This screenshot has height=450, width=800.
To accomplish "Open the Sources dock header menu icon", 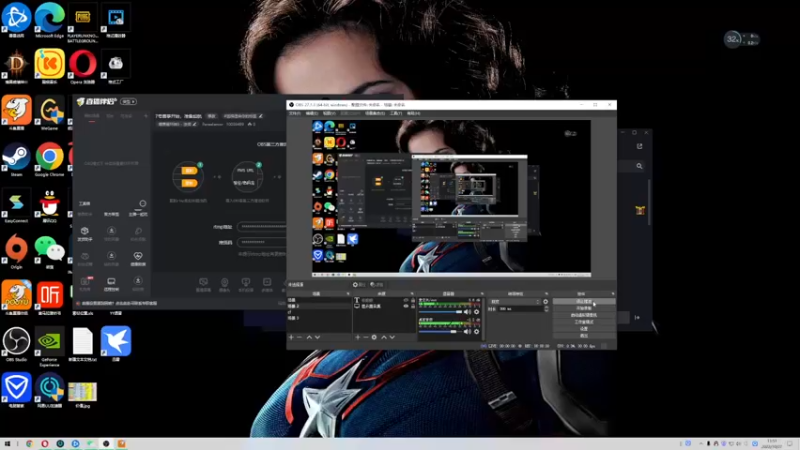I will [x=412, y=294].
